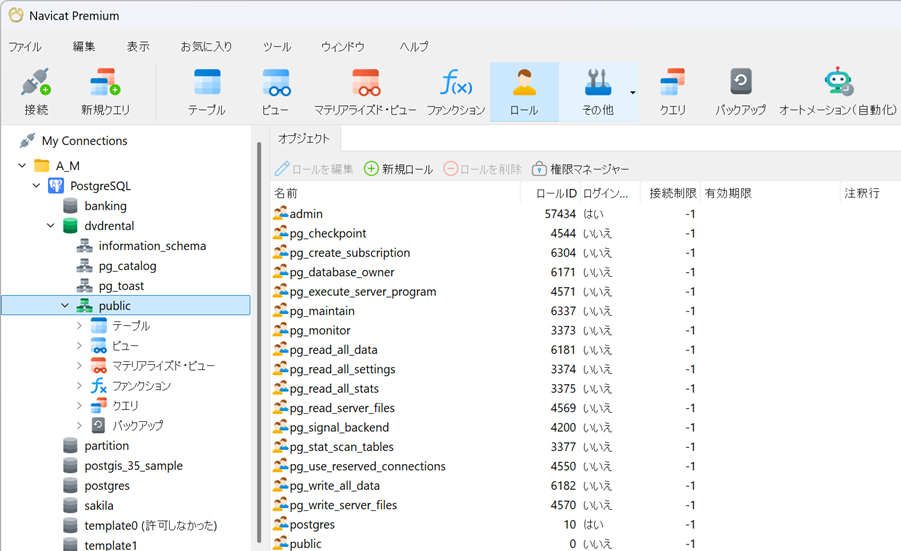The height and width of the screenshot is (551, 901).
Task: Click the navigation tree vertical scrollbar
Action: coord(259,342)
